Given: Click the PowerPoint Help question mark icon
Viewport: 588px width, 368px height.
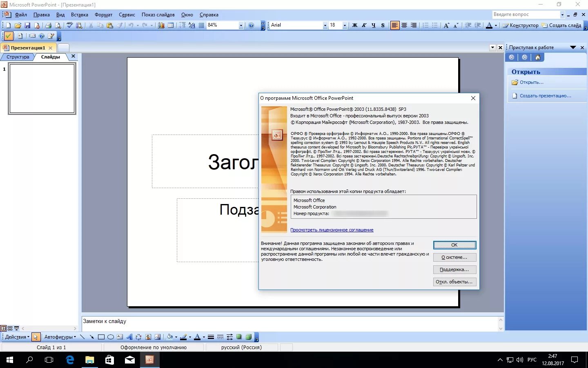Looking at the screenshot, I should coord(251,25).
